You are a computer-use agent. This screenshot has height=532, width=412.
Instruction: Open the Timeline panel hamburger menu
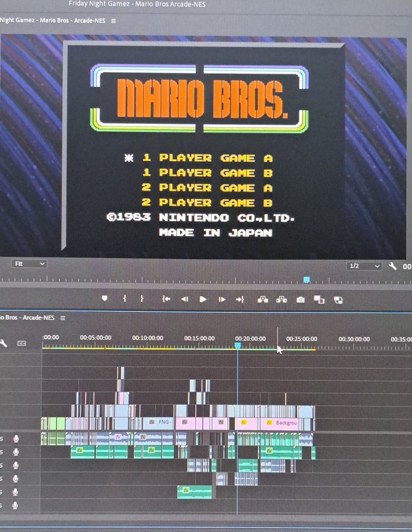[62, 318]
